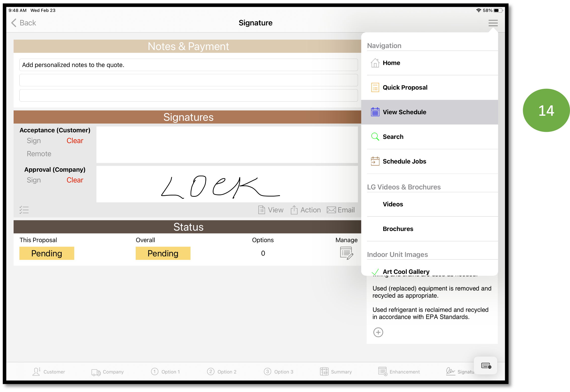The width and height of the screenshot is (570, 392).
Task: Switch to the Summary tab
Action: [336, 372]
